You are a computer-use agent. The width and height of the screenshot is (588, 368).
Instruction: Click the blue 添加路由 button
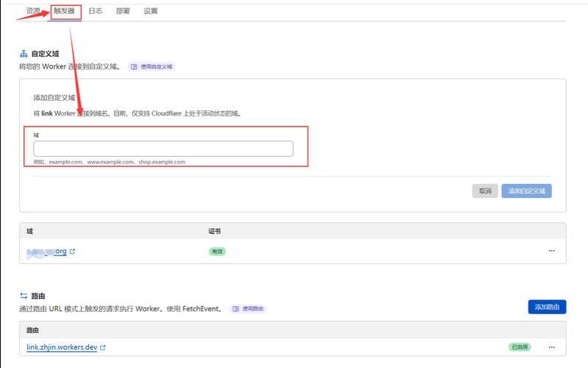(x=547, y=307)
